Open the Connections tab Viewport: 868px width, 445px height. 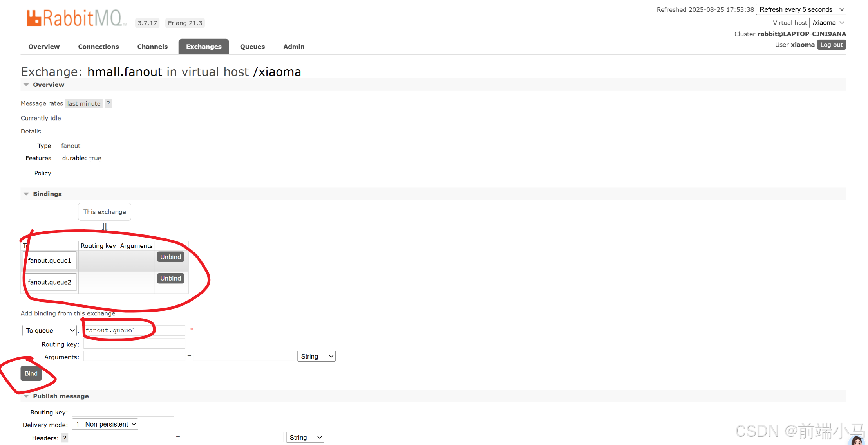98,47
